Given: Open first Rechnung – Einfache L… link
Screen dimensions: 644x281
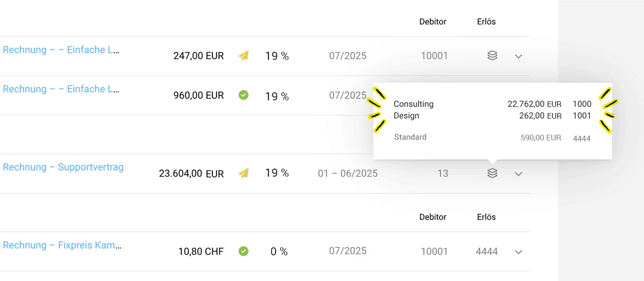Looking at the screenshot, I should tap(61, 50).
